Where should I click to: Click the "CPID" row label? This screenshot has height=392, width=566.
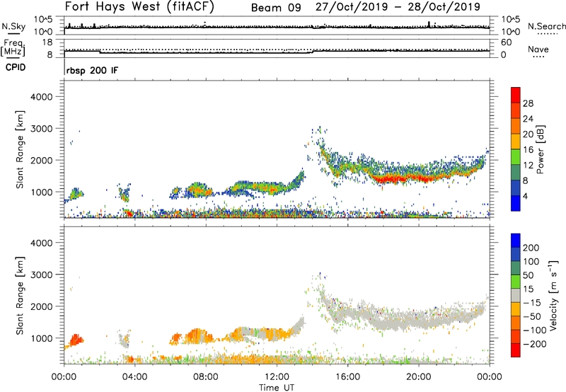(16, 67)
